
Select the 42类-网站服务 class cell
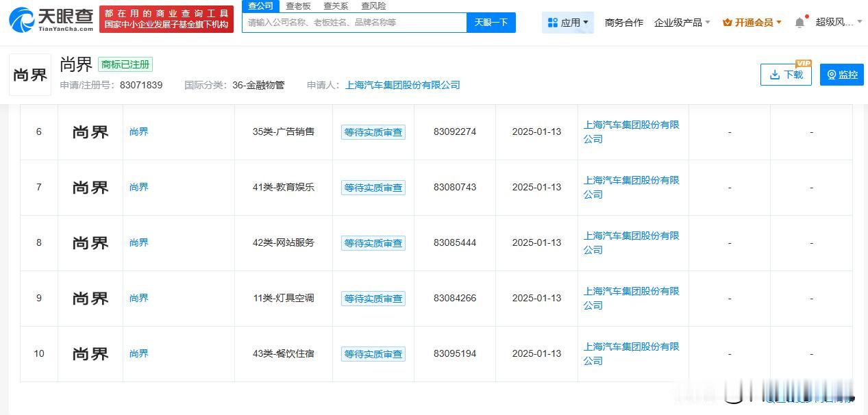click(284, 242)
